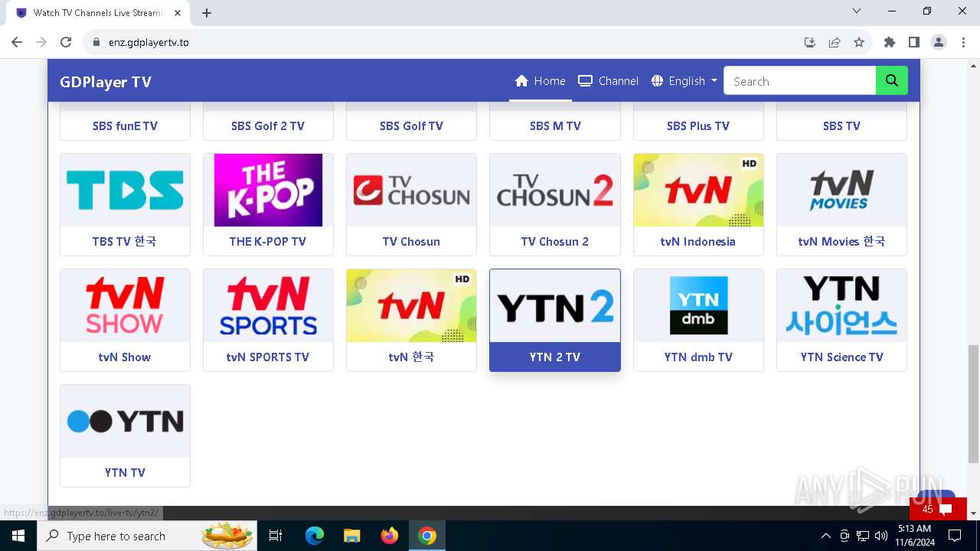Open File Explorer from the taskbar
This screenshot has width=980, height=551.
point(351,536)
